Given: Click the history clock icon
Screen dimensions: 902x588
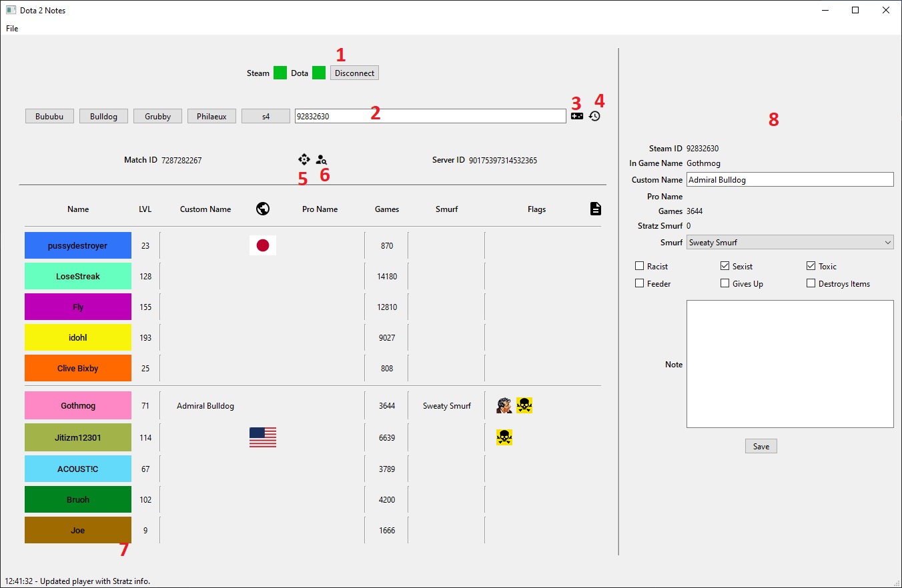Looking at the screenshot, I should [x=594, y=116].
